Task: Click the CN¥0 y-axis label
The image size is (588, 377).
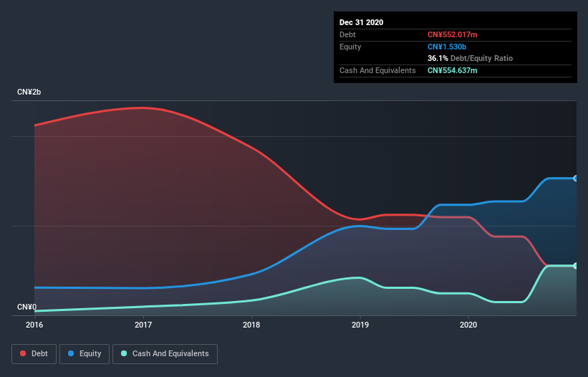Action: click(x=26, y=307)
